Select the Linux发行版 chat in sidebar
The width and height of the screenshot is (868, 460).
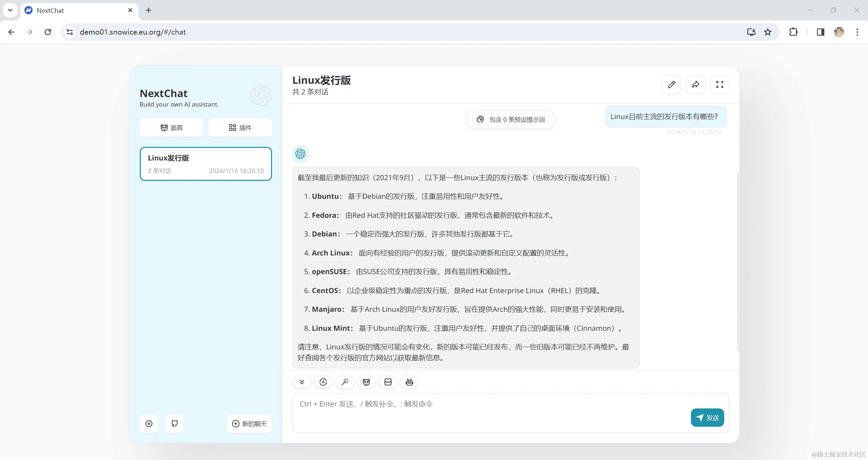(206, 164)
